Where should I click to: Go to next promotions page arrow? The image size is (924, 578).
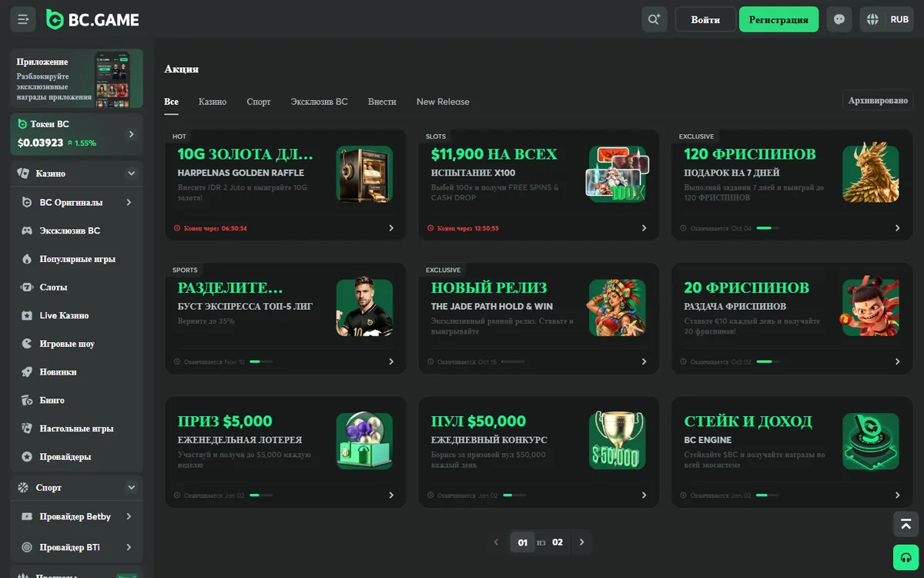click(x=582, y=543)
